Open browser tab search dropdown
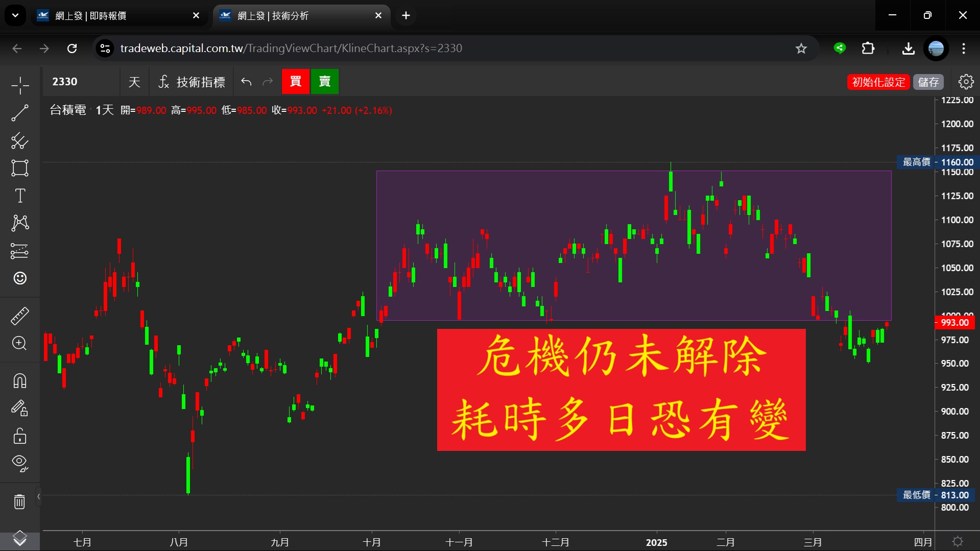Viewport: 980px width, 551px height. pos(15,15)
